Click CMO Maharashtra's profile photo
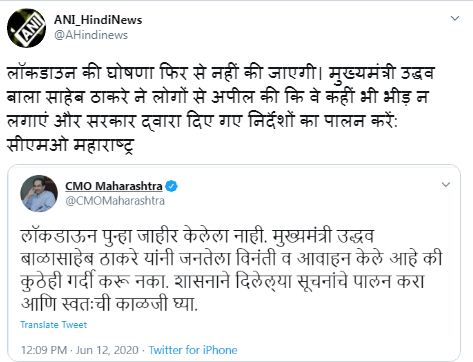The image size is (473, 362). point(39,193)
